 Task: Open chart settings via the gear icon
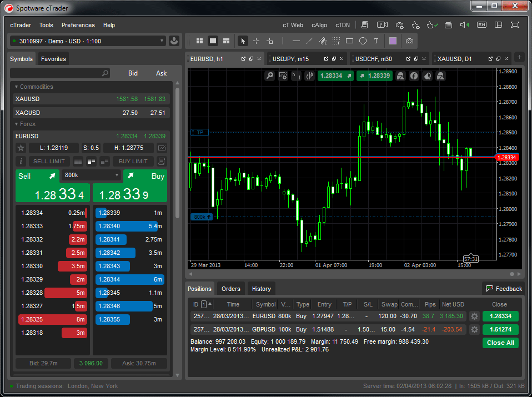pyautogui.click(x=282, y=76)
